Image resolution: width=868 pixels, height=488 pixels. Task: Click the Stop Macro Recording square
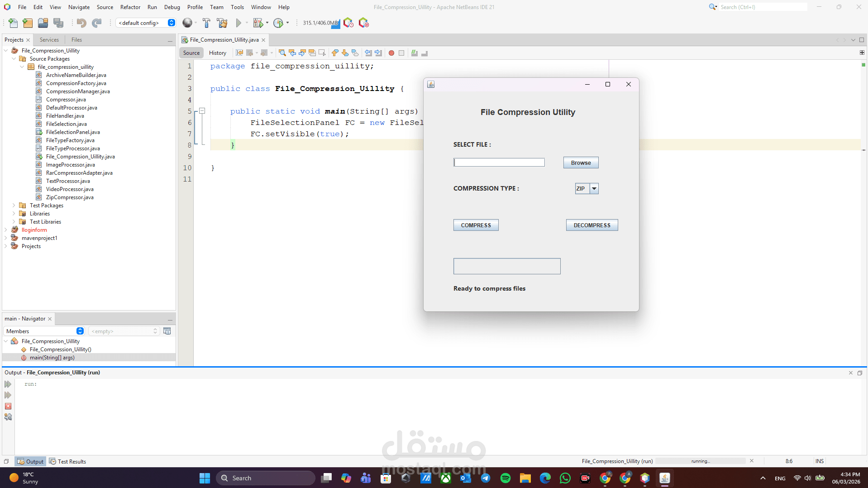(x=401, y=53)
